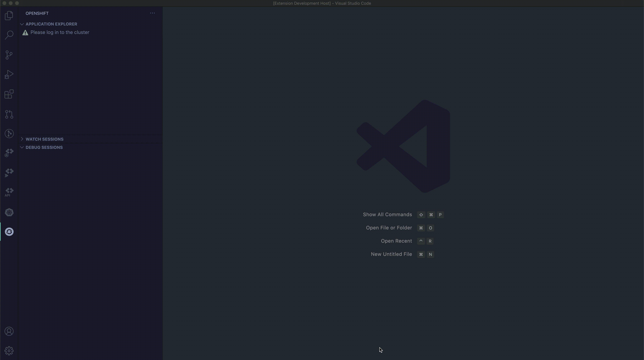
Task: Open the Source Control view
Action: [x=9, y=55]
